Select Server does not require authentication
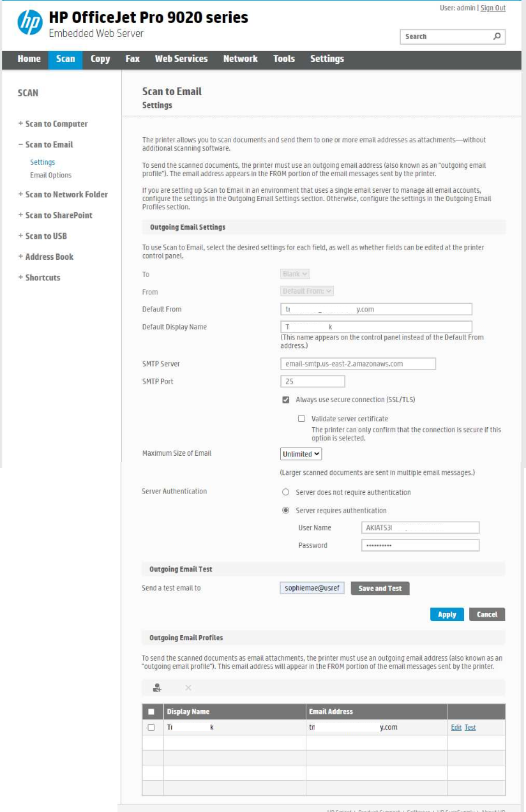 click(286, 492)
